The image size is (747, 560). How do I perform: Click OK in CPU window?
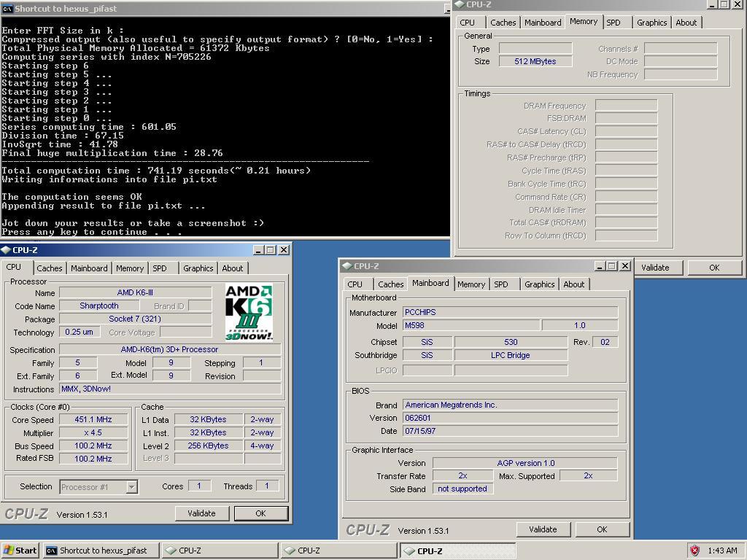(x=260, y=513)
